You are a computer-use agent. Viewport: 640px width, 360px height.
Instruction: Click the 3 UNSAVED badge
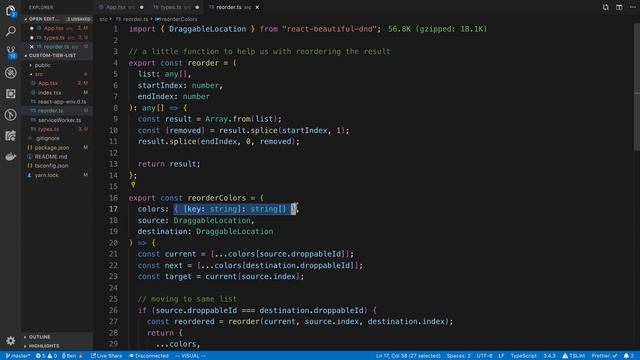(x=79, y=19)
